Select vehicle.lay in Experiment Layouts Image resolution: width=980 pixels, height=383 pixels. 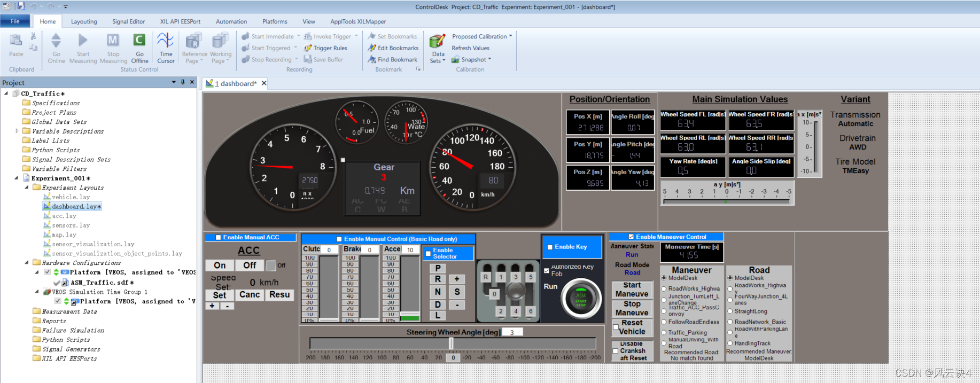pyautogui.click(x=71, y=197)
